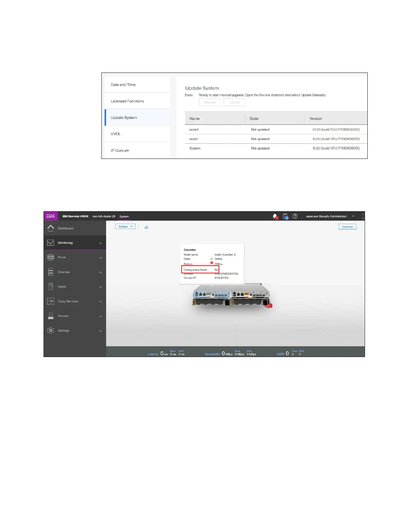Open the superuser account dropdown arrow
The width and height of the screenshot is (411, 532).
tap(353, 216)
